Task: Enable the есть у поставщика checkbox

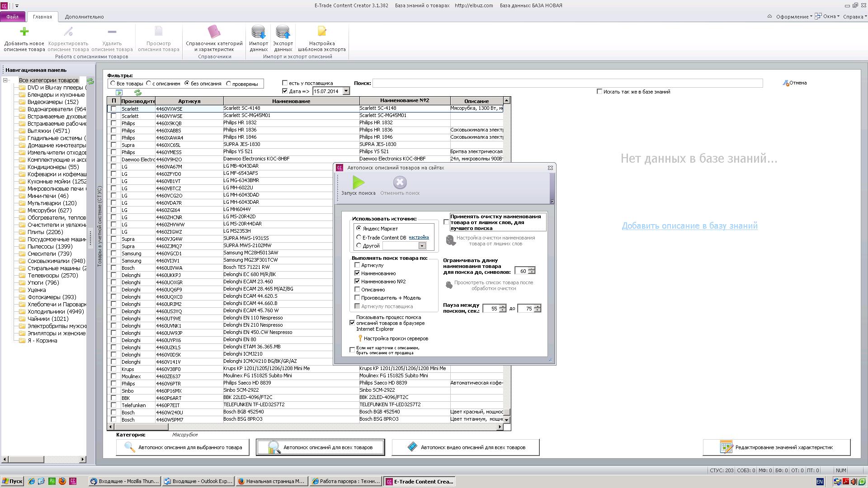Action: click(x=285, y=83)
